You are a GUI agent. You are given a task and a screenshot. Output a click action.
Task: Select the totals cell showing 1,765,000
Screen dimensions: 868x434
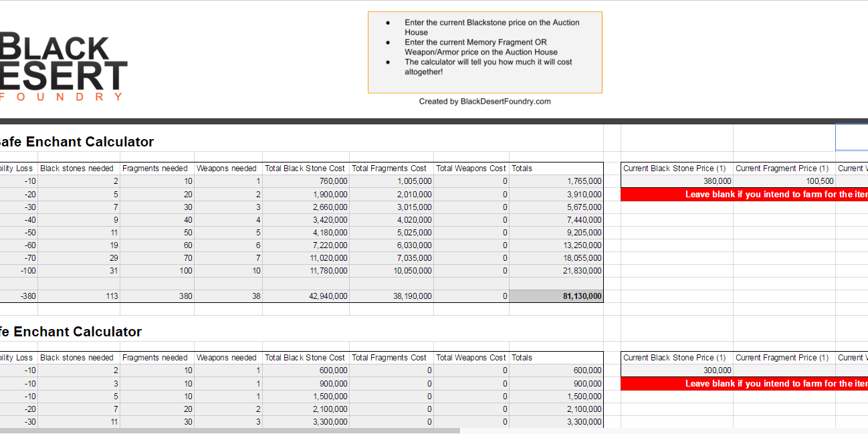pos(556,181)
